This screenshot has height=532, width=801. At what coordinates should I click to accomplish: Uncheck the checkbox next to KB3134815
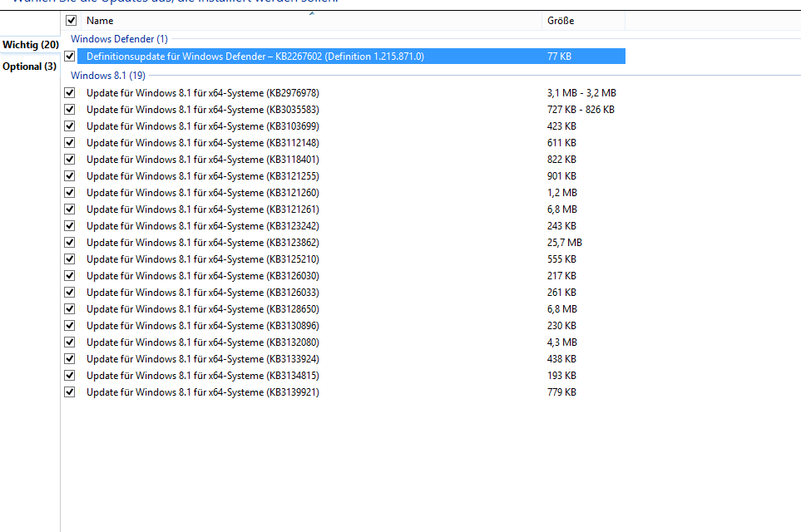[x=70, y=375]
